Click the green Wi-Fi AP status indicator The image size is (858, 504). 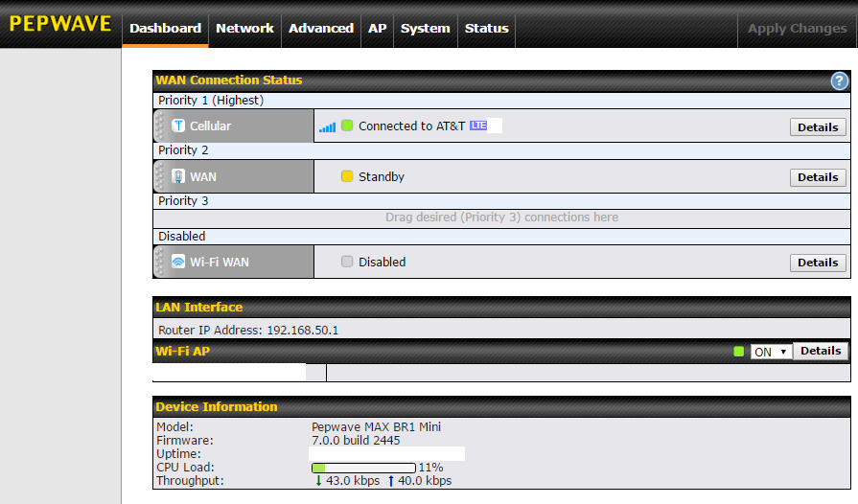738,352
